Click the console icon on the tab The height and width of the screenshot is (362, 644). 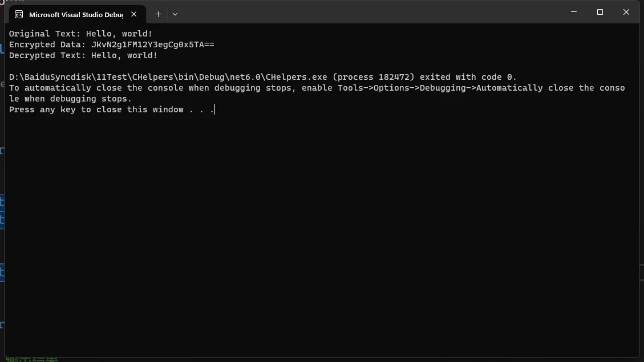[19, 14]
